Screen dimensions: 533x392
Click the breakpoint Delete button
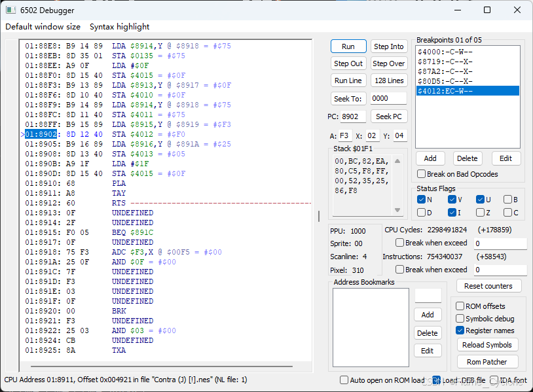point(467,158)
